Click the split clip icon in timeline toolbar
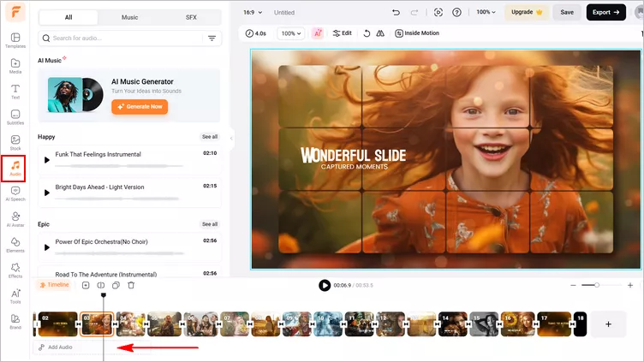Viewport: 644px width, 362px height. coord(101,285)
